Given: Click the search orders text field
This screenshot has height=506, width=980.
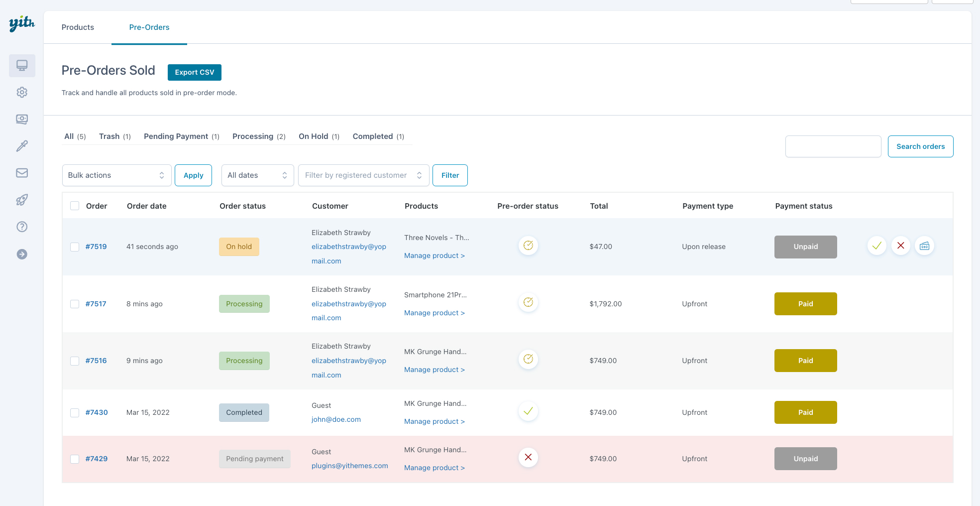Looking at the screenshot, I should (x=833, y=146).
